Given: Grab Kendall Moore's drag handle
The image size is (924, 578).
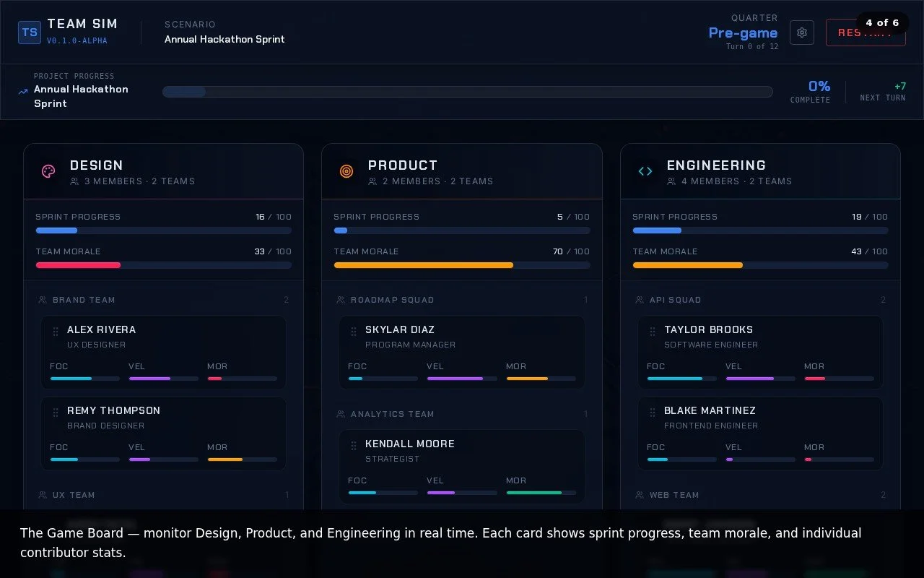Looking at the screenshot, I should [x=354, y=446].
